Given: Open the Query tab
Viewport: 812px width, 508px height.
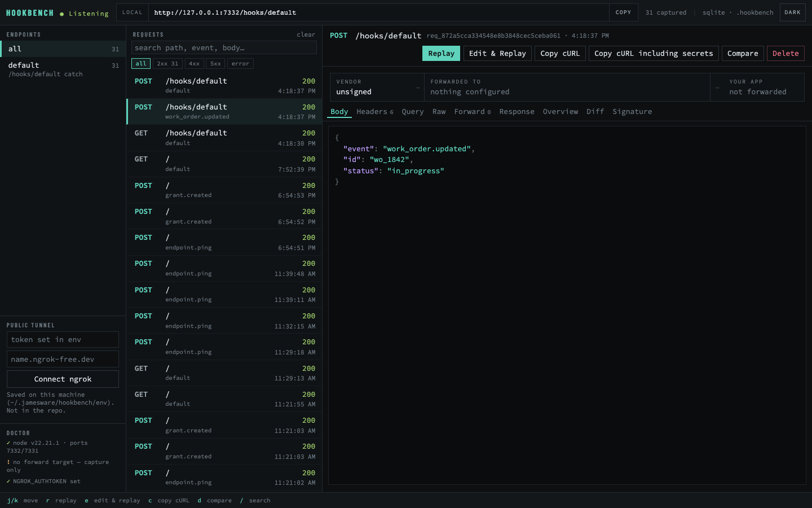Looking at the screenshot, I should tap(413, 112).
